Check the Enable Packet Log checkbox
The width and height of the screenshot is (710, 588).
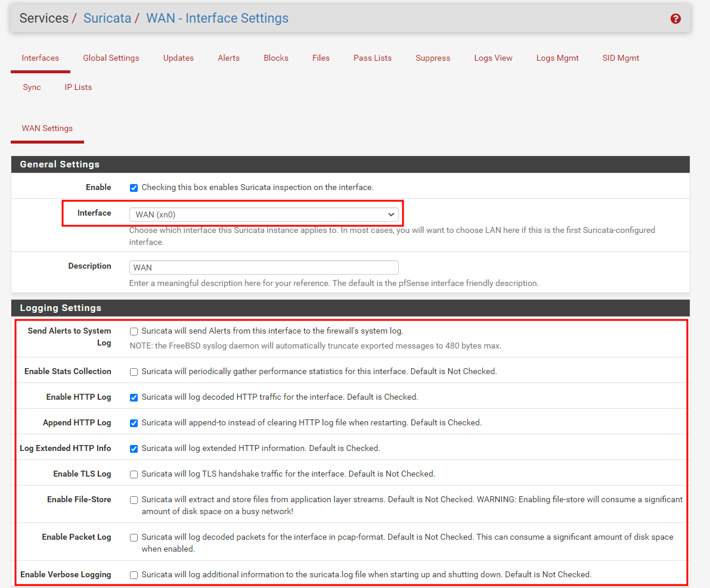134,538
